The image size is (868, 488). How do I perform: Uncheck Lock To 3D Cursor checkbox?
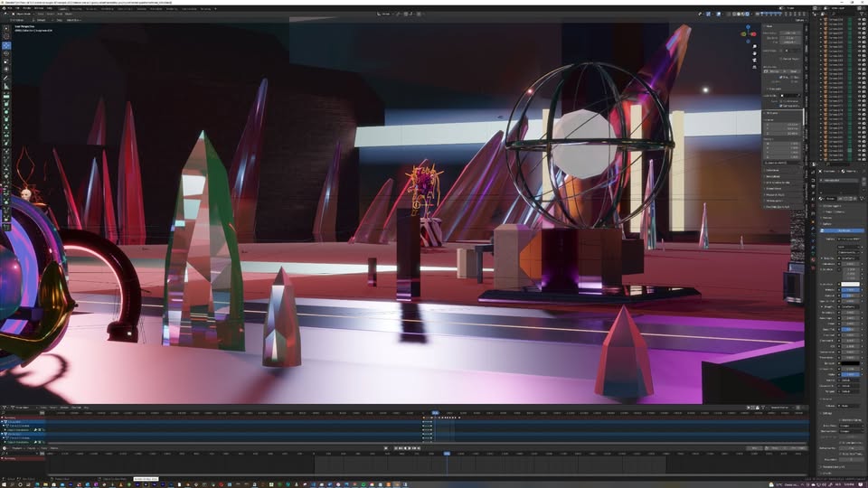pos(780,101)
